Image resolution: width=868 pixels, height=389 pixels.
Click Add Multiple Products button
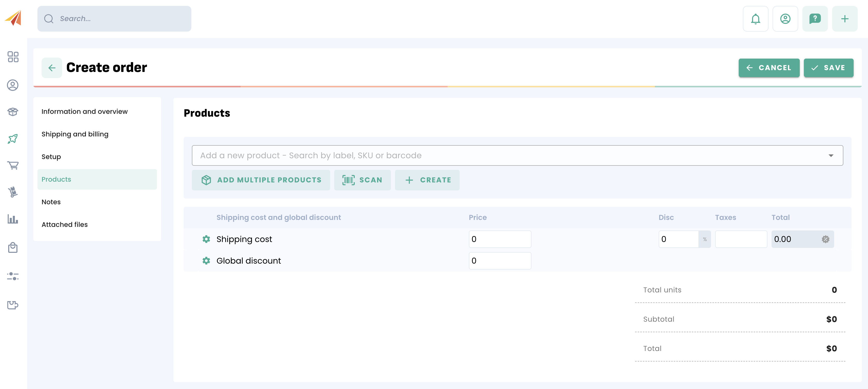[261, 180]
